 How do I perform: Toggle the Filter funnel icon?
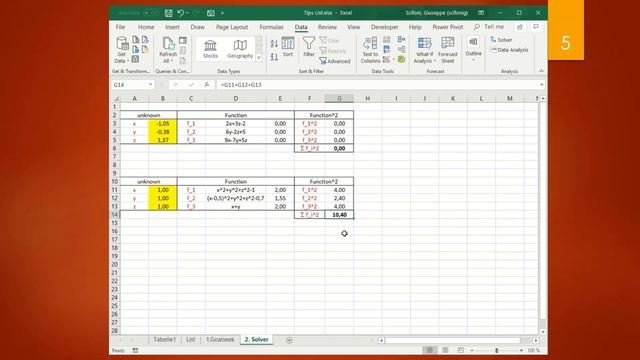309,47
